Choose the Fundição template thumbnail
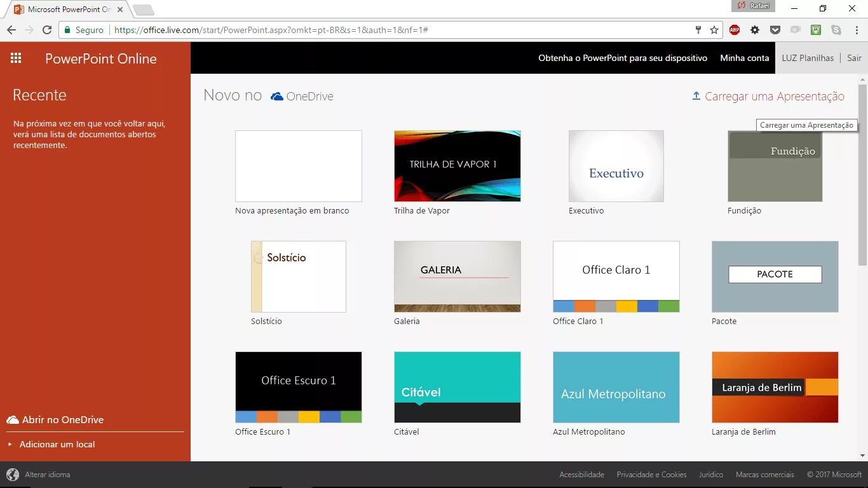 [775, 166]
